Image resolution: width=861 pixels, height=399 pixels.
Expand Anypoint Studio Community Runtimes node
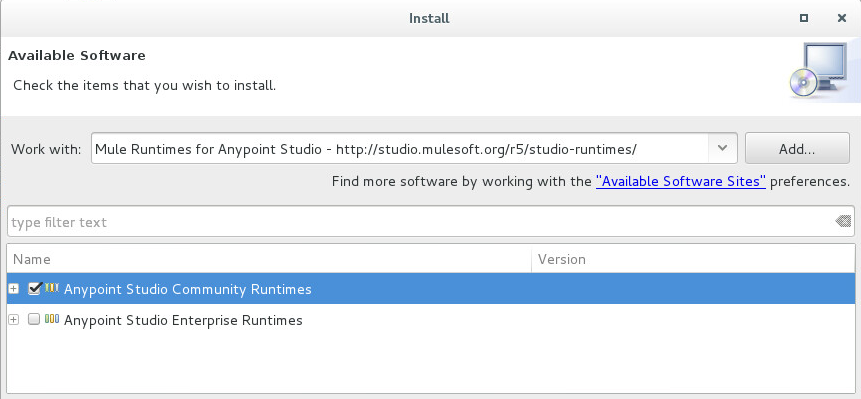[x=14, y=289]
